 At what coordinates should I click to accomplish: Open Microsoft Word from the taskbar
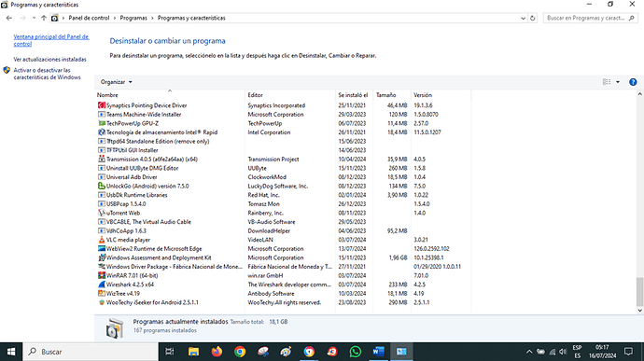click(378, 352)
